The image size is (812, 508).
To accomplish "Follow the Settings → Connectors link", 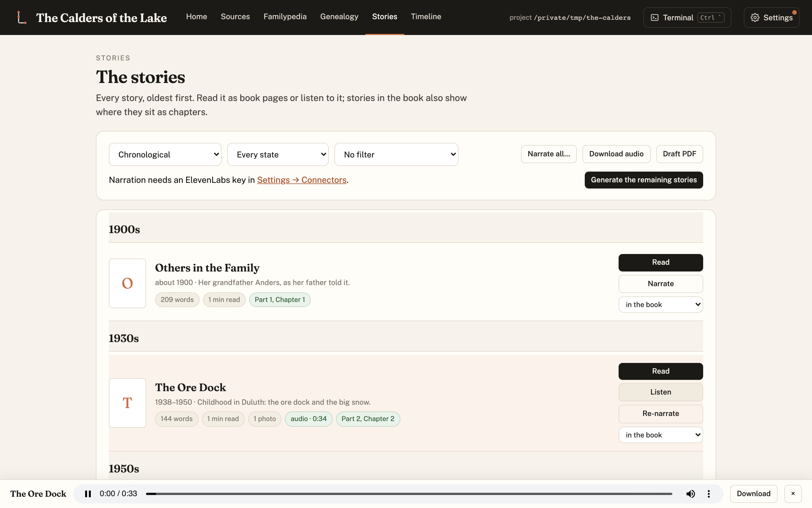I will pos(302,180).
